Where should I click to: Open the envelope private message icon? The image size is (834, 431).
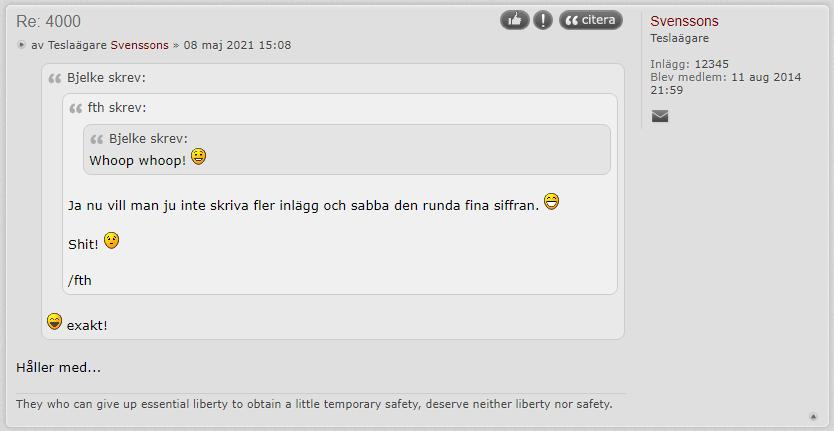click(660, 116)
